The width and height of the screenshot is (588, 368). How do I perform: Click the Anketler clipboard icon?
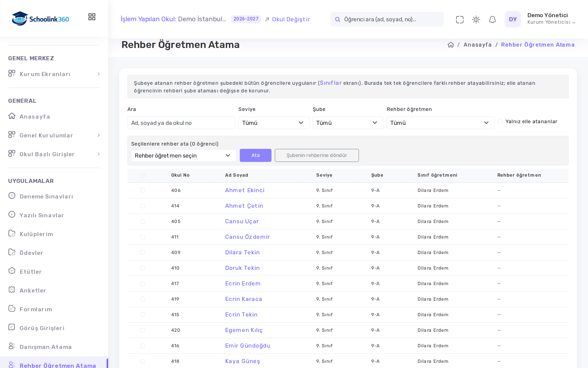12,290
